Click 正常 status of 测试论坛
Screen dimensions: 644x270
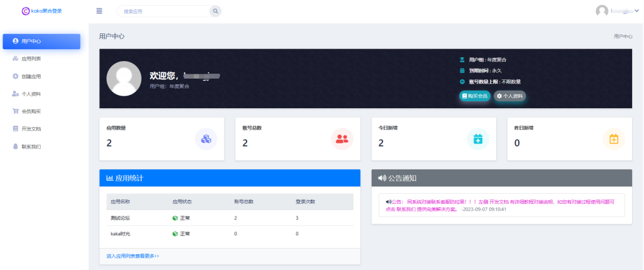185,218
